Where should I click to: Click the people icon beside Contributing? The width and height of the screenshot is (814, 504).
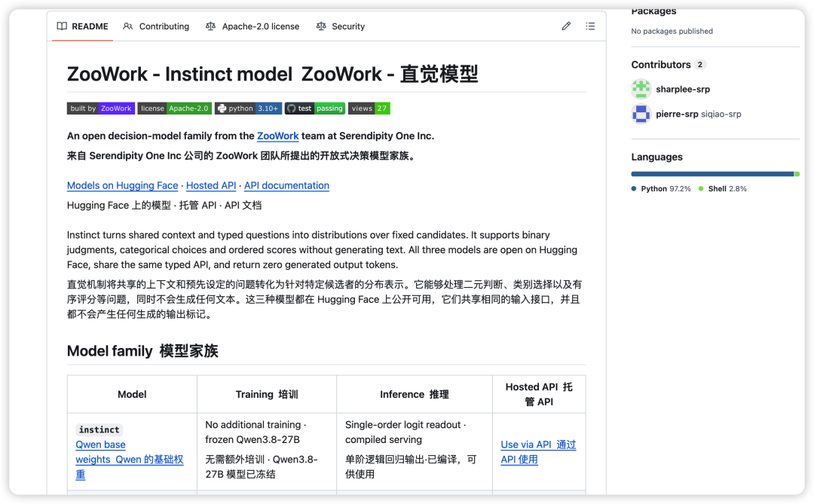[127, 26]
